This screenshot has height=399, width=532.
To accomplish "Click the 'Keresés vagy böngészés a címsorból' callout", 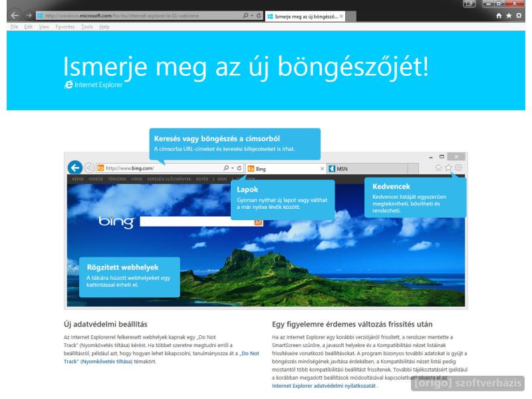I will tap(235, 144).
